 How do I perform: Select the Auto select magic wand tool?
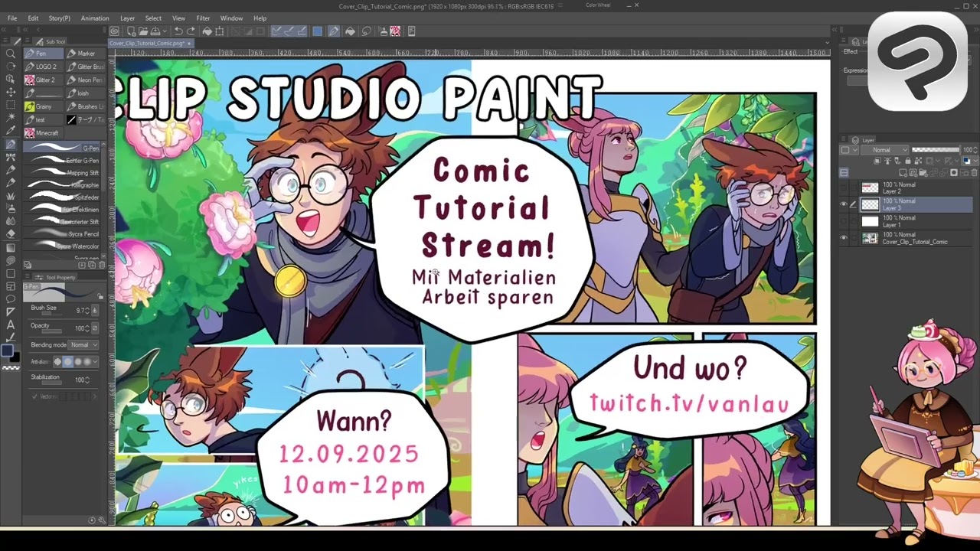tap(11, 118)
